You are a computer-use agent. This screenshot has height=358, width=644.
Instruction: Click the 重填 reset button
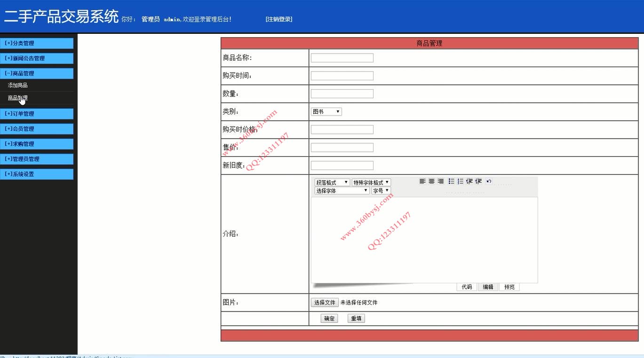pos(356,319)
